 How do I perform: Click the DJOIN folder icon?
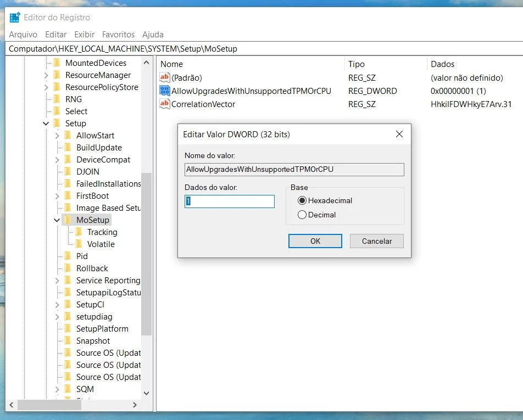click(x=68, y=171)
